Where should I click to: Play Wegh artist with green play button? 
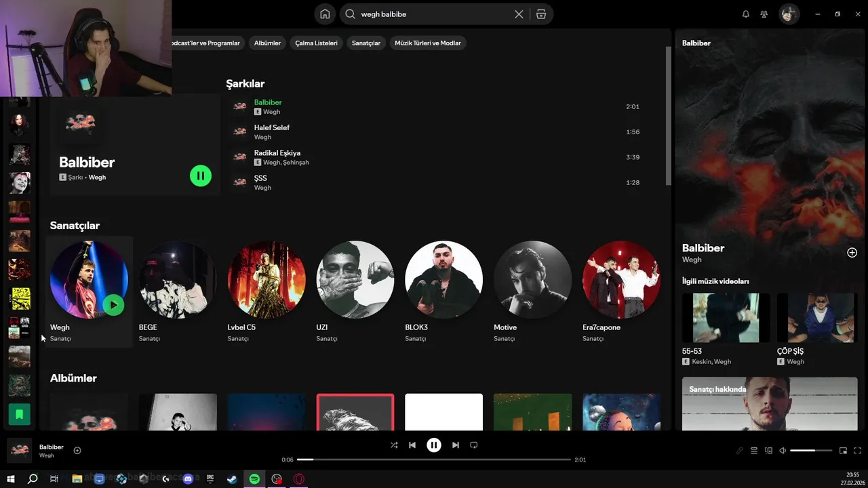(x=113, y=305)
